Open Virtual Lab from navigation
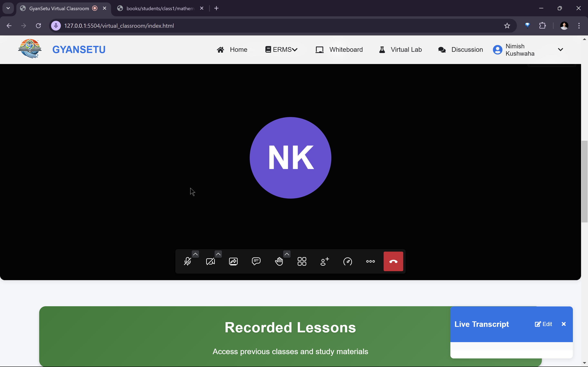This screenshot has width=588, height=367. pos(400,50)
